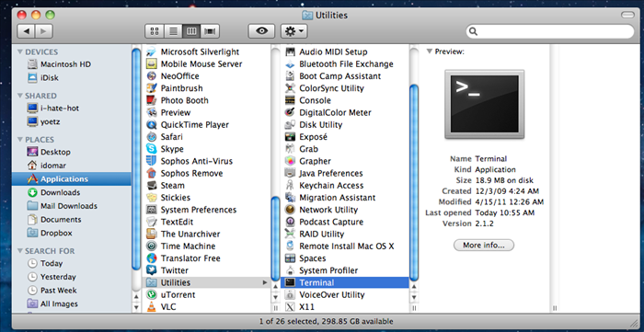The width and height of the screenshot is (644, 332).
Task: Select Terminal in the Utilities column
Action: tap(345, 282)
